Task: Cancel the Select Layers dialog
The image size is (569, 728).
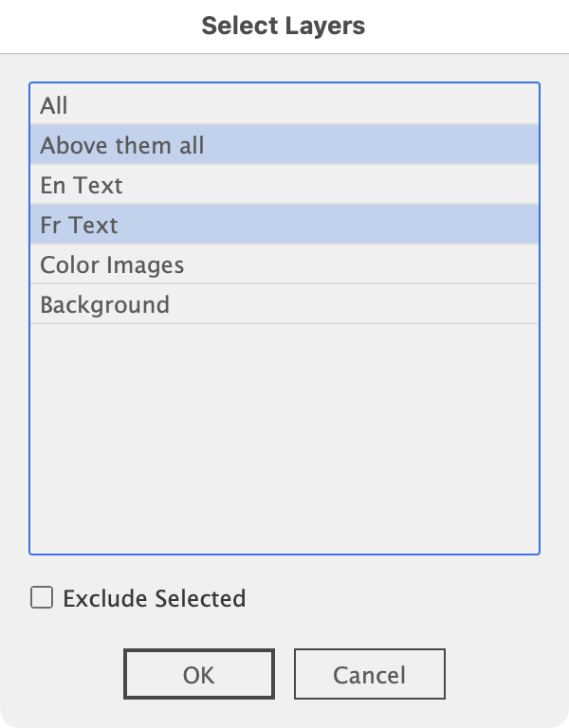Action: [369, 675]
